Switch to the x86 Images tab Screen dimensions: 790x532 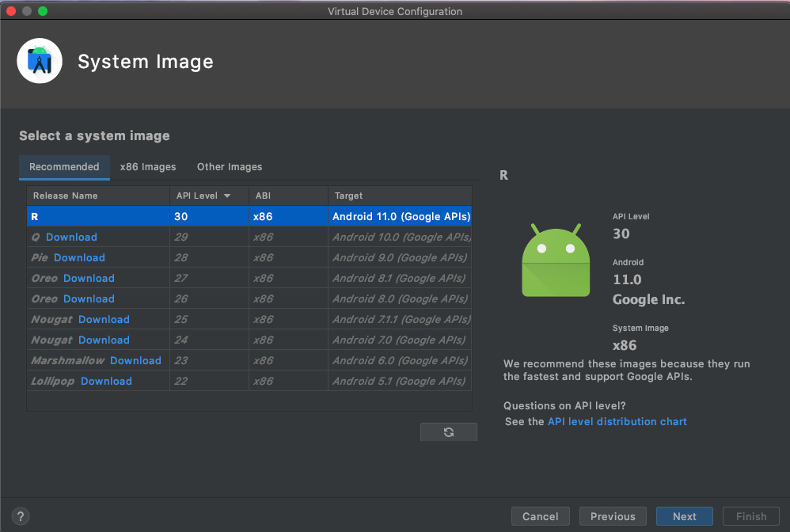[x=148, y=167]
